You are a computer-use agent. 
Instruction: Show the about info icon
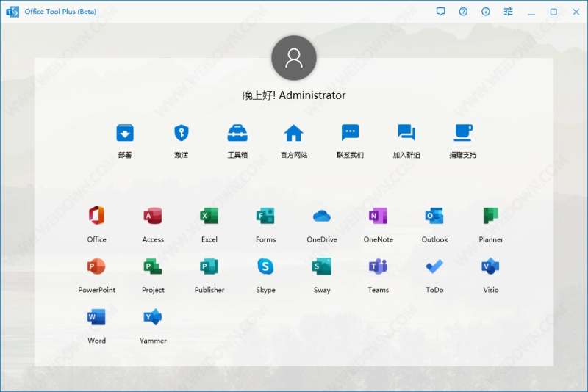click(x=486, y=12)
